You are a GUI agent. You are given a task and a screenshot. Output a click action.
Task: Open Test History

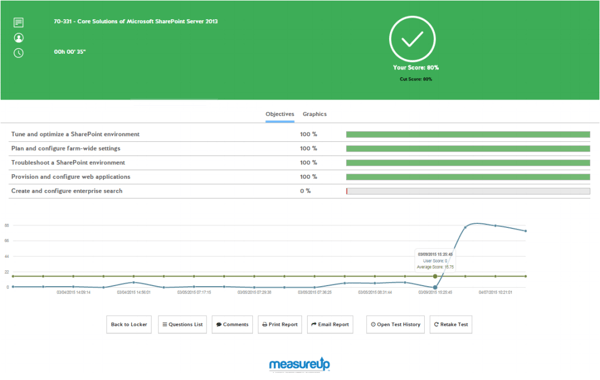pos(395,325)
